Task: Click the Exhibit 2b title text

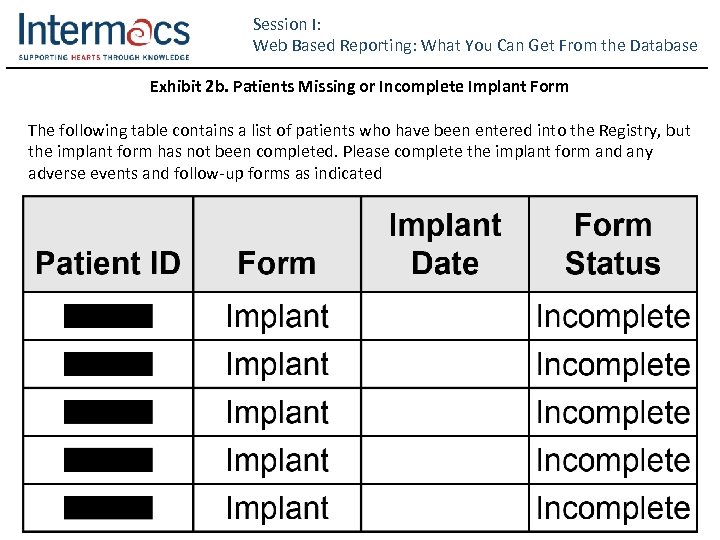Action: 359,86
